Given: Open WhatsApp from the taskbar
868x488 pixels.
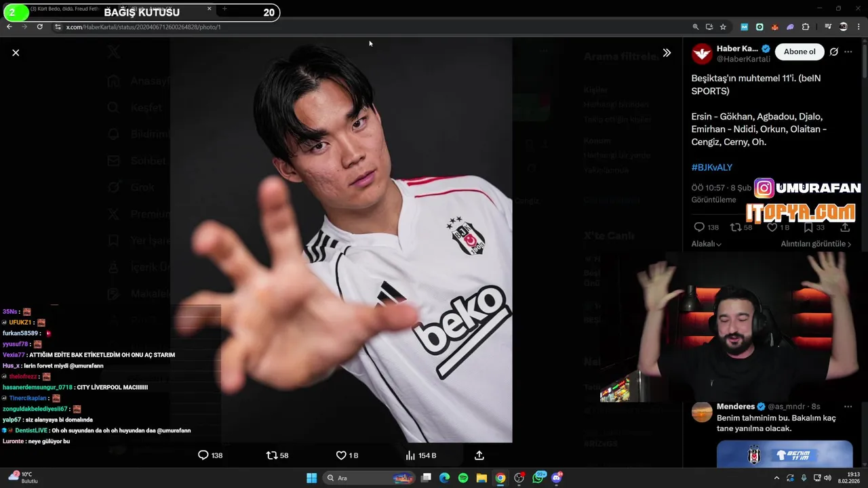Looking at the screenshot, I should [539, 478].
